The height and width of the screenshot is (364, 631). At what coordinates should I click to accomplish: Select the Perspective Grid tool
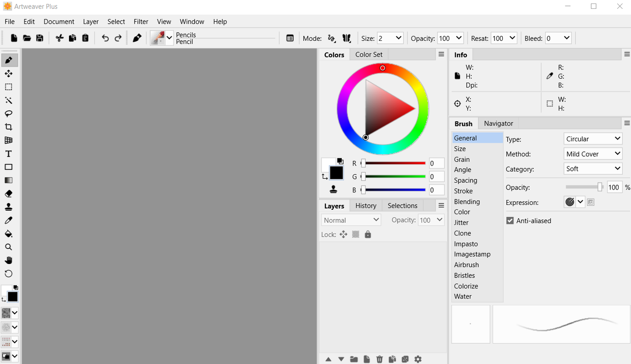[9, 140]
